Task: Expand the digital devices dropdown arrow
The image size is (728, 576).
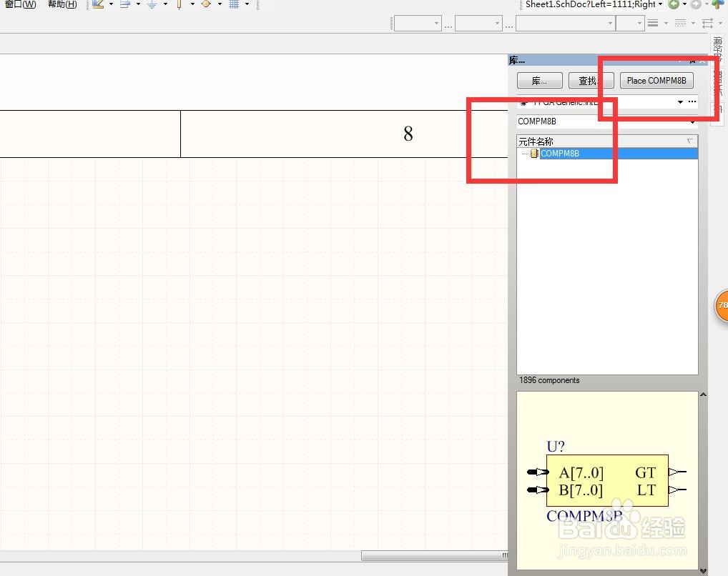Action: 192,4
